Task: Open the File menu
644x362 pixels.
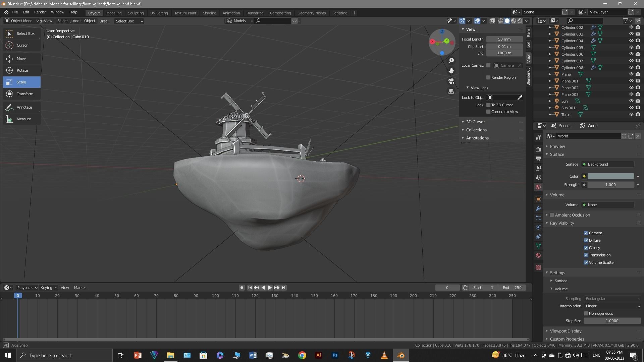Action: [15, 12]
